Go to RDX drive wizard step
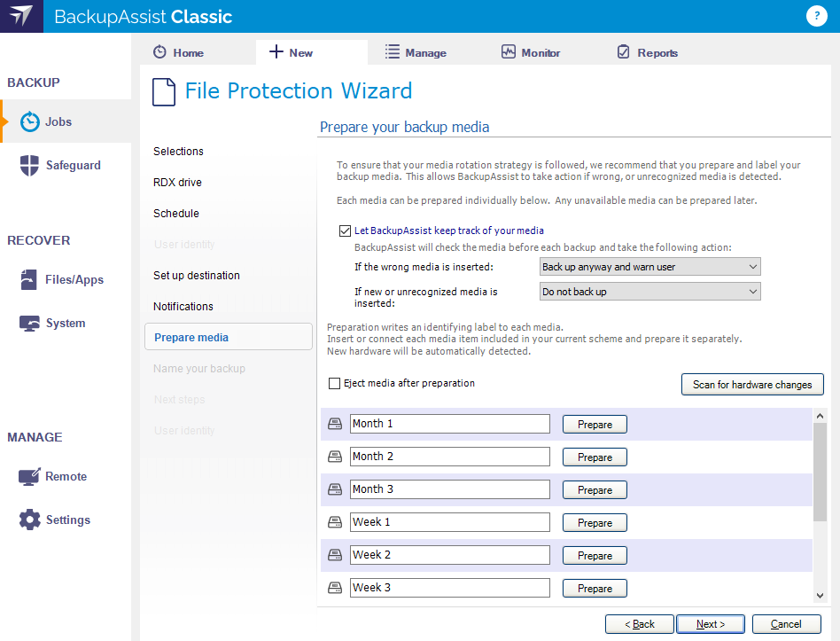 pyautogui.click(x=177, y=183)
